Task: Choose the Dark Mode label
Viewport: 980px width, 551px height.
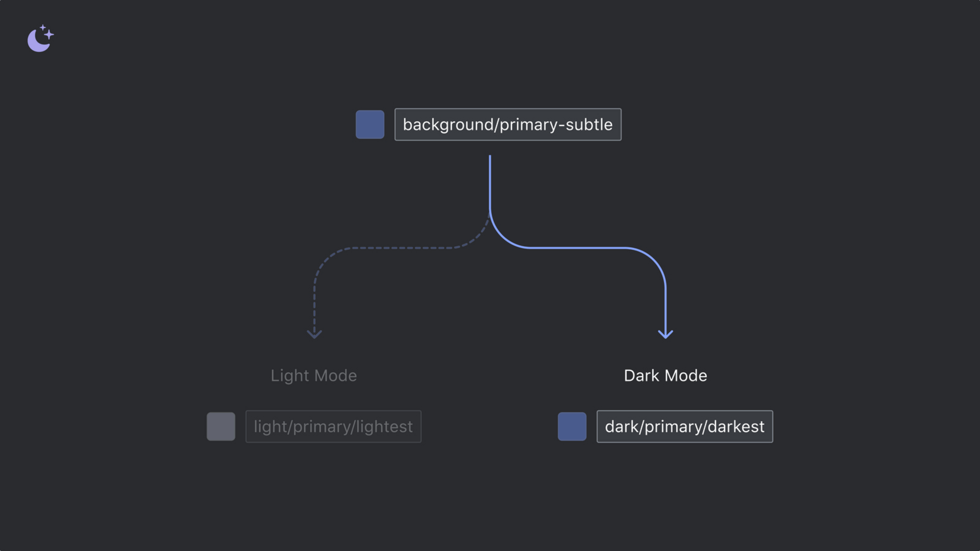Action: 665,375
